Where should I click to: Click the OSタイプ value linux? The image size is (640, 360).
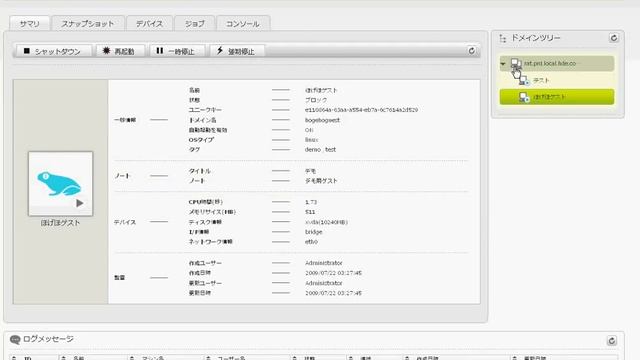[x=311, y=140]
